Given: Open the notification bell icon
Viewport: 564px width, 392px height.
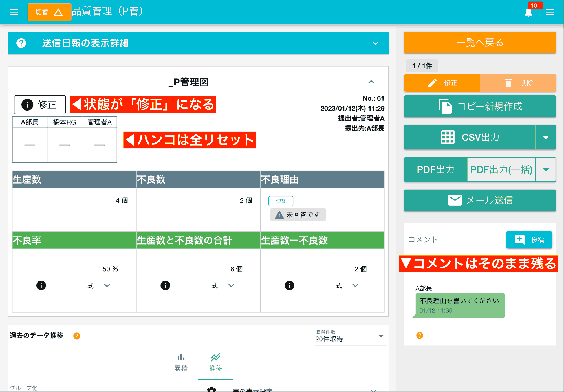Looking at the screenshot, I should point(528,12).
